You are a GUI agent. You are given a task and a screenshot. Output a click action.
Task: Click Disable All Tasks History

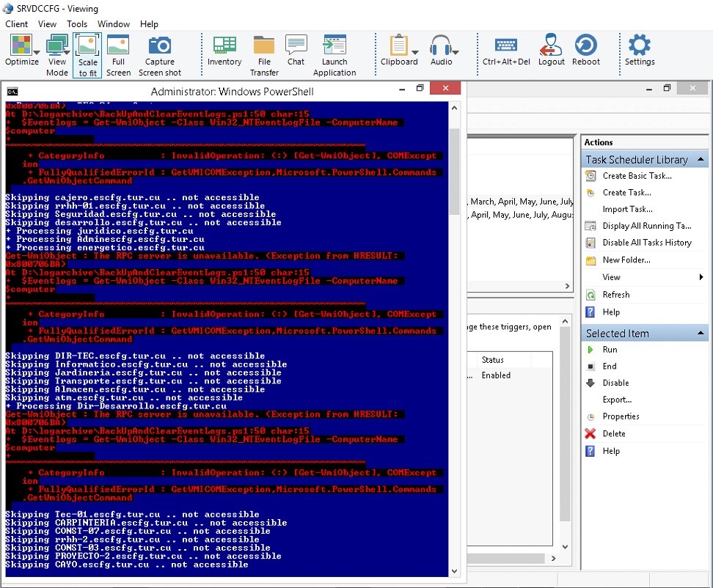coord(646,243)
